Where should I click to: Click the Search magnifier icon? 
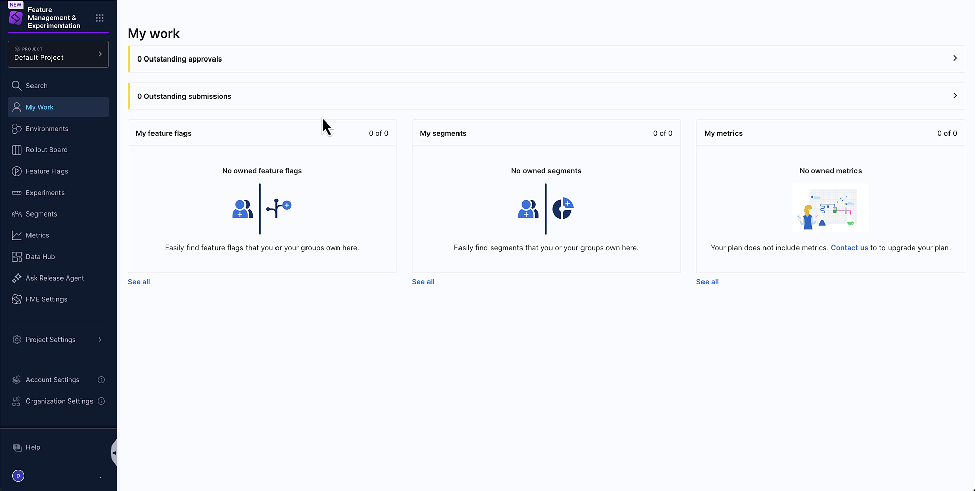click(x=17, y=86)
